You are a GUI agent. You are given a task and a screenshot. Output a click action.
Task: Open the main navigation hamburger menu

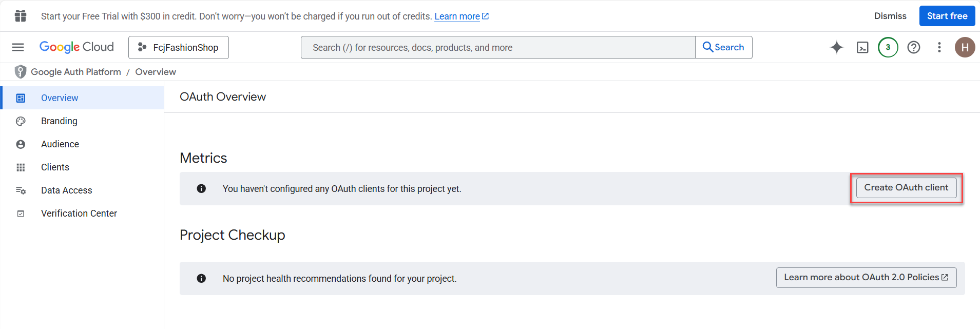[18, 47]
